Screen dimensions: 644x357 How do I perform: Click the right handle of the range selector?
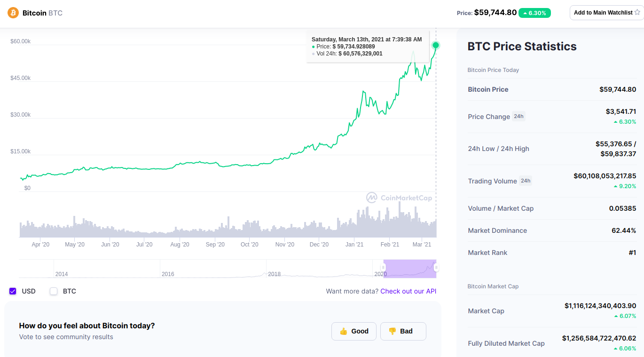(x=436, y=268)
